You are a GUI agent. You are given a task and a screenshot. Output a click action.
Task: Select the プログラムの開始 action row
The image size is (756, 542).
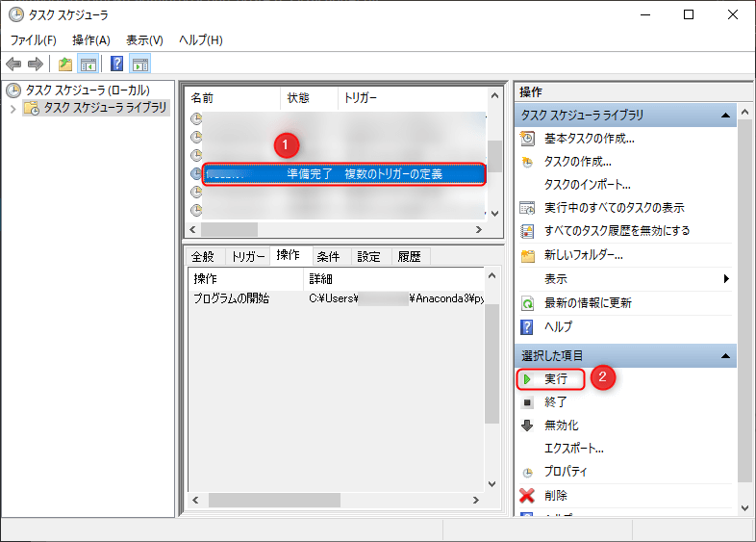click(336, 298)
